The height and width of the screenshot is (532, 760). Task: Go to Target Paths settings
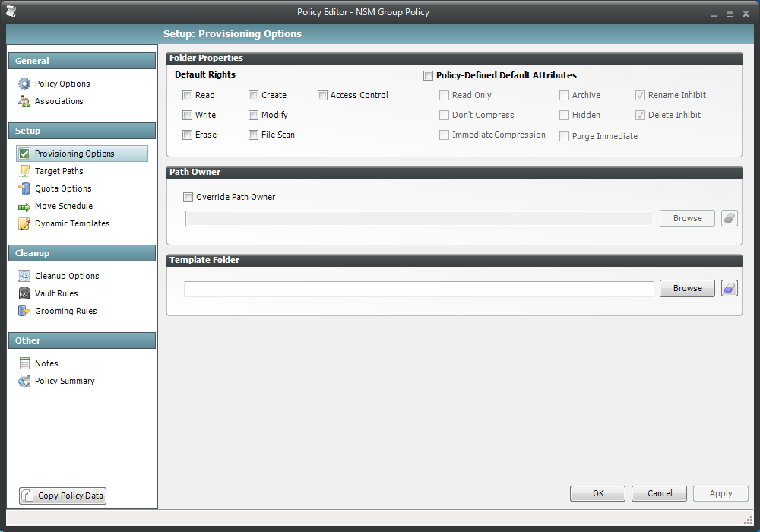[59, 171]
